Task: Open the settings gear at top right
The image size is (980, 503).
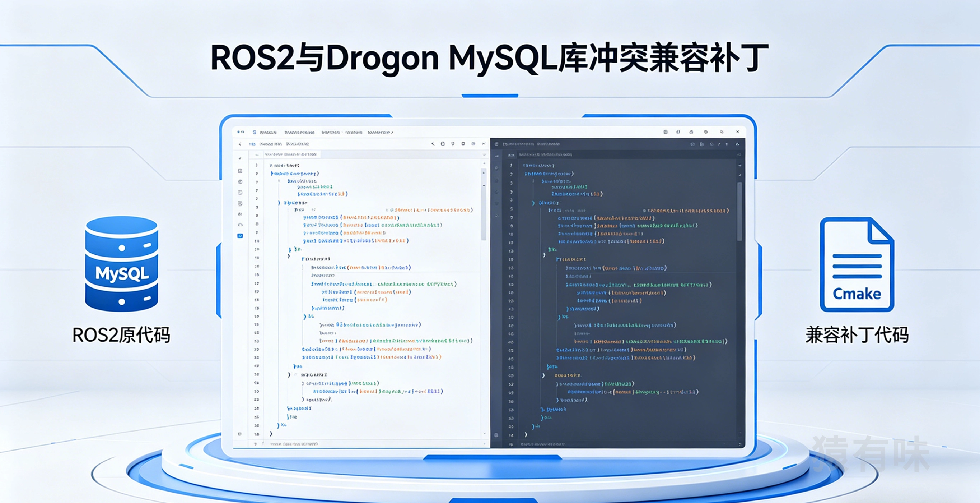Action: pos(706,132)
